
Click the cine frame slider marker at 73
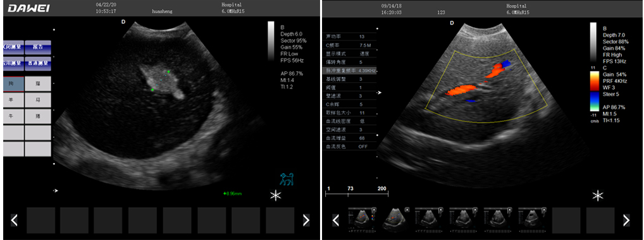pos(350,189)
